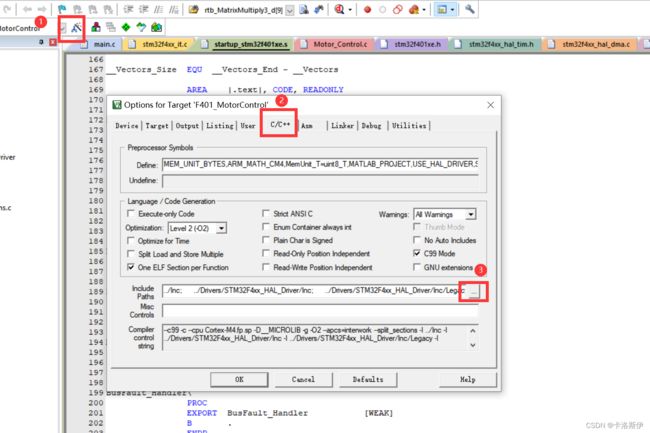Enable Strict ANSI C checkbox
650x433 pixels.
266,213
